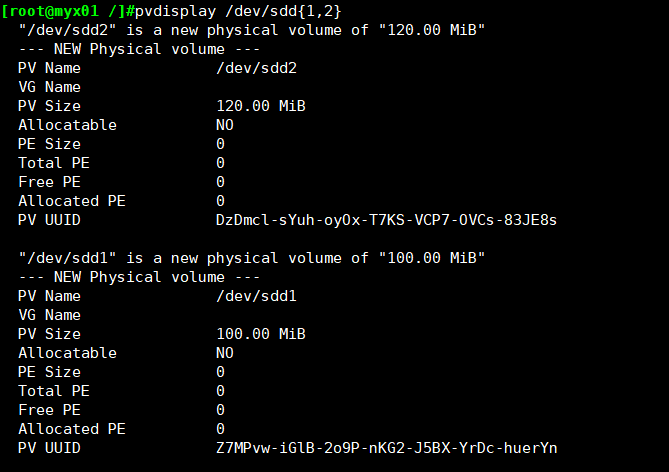Click the "/dev/sdd1" is a new physical volume line
Viewport: 669px width, 472px height.
[252, 258]
